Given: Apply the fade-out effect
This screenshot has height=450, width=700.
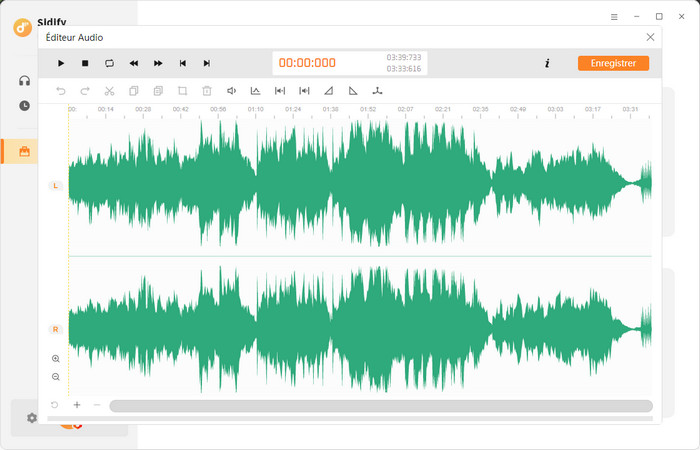Looking at the screenshot, I should (353, 91).
